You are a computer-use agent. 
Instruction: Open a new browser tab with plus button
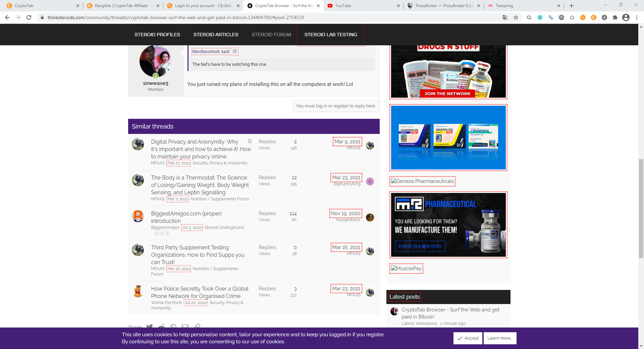pyautogui.click(x=572, y=5)
